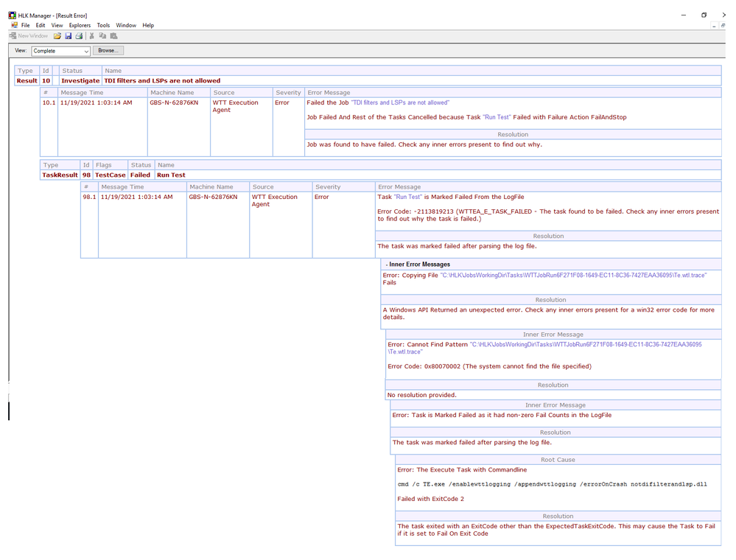Click the New Window toolbar button

click(28, 35)
